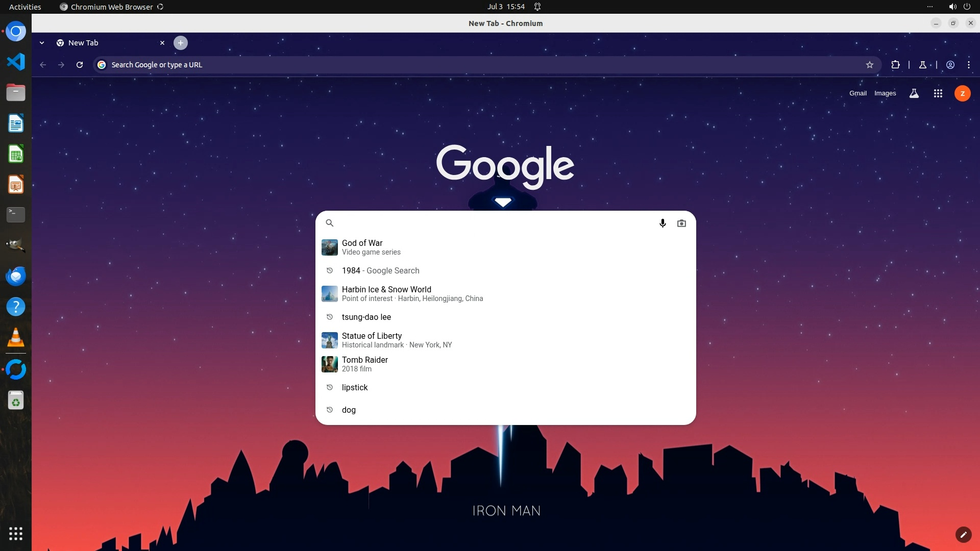Open search by image camera icon

tap(681, 223)
